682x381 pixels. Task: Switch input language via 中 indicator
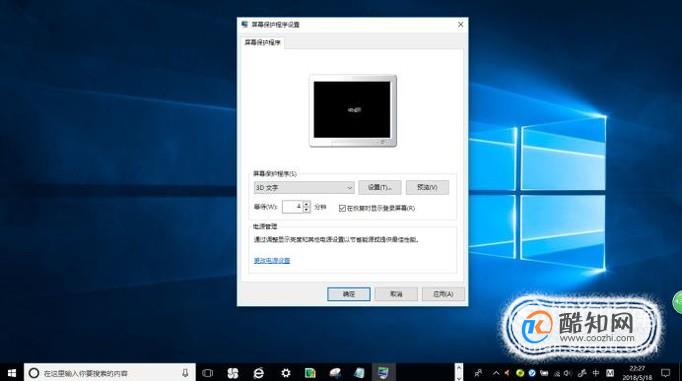pyautogui.click(x=596, y=373)
